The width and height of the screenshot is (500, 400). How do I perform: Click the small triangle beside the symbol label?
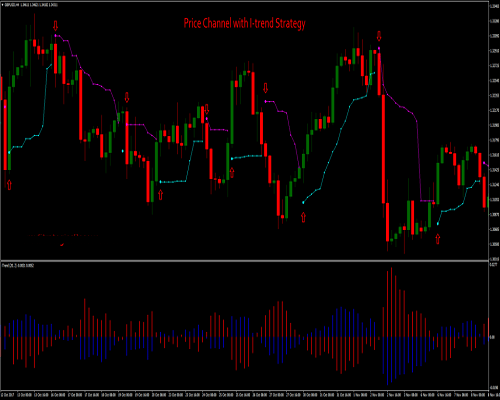(x=3, y=5)
